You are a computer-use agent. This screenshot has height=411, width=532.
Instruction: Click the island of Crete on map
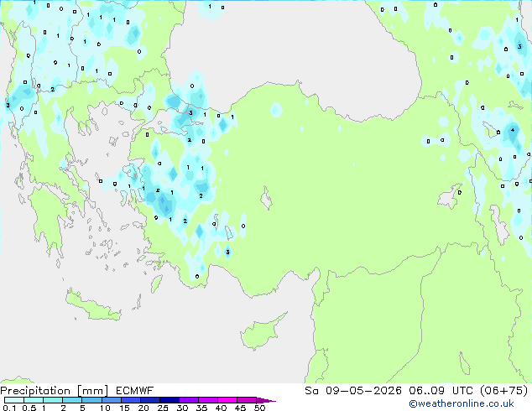click(x=93, y=306)
